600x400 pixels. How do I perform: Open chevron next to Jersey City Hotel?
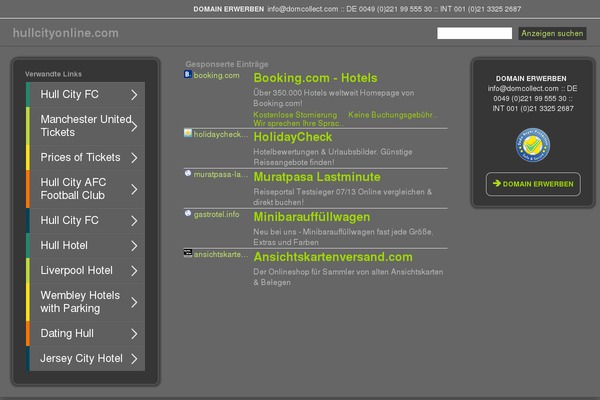tap(134, 359)
